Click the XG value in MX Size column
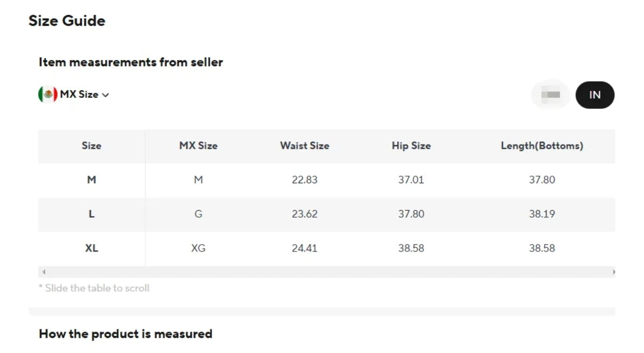The image size is (644, 353). 198,248
